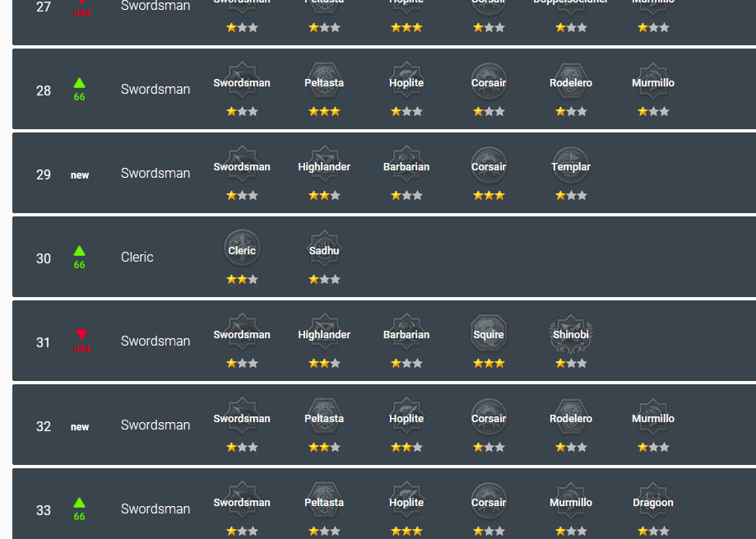The width and height of the screenshot is (756, 539).
Task: Click the Squire class icon in row 31
Action: (x=489, y=332)
